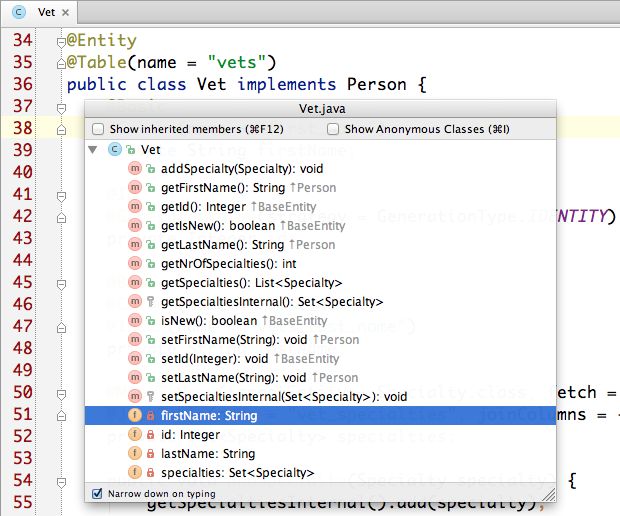
Task: Select setSpecialtiesInternal(Set<Specialty>): void method
Action: 320,397
